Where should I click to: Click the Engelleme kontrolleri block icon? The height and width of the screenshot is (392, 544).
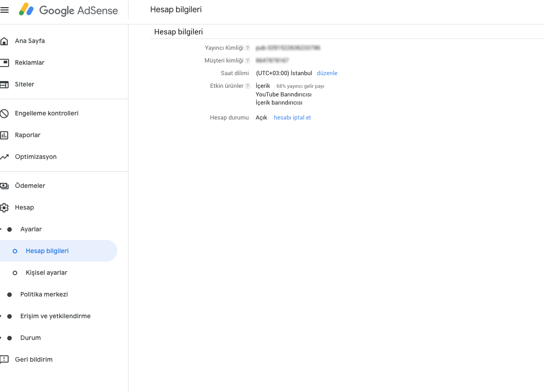pos(4,114)
